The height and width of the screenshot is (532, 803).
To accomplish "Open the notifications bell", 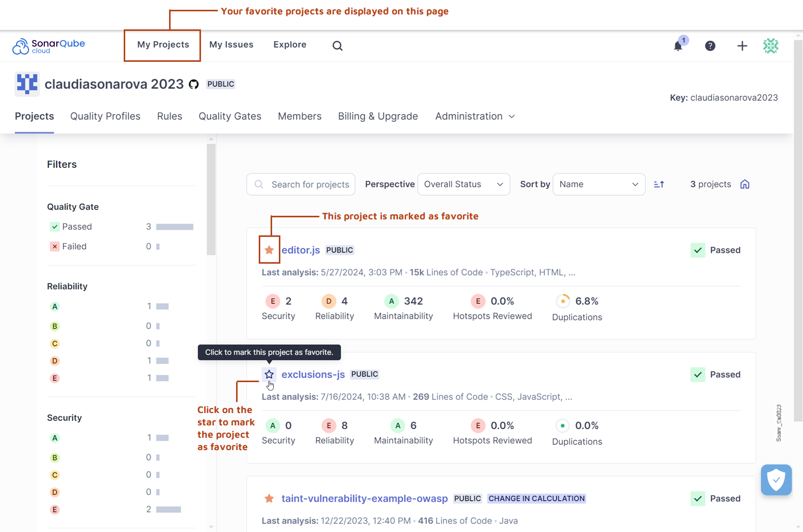I will point(677,46).
